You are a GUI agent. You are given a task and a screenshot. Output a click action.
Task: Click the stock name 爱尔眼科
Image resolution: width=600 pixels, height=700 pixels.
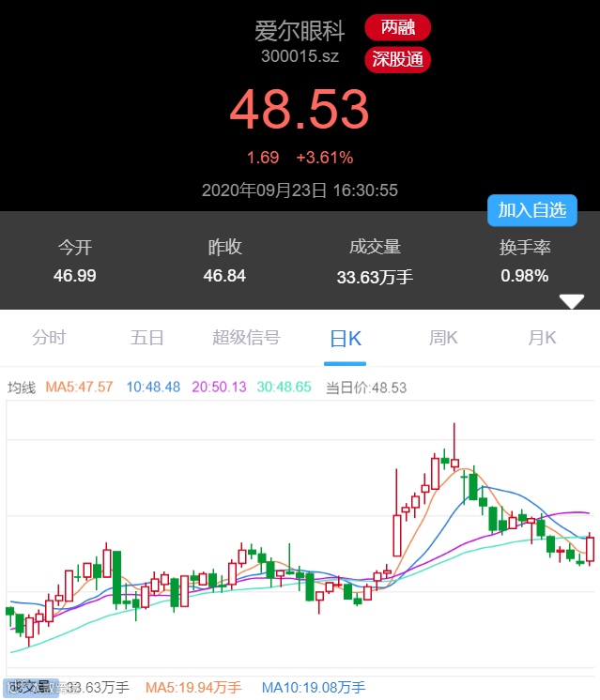click(x=300, y=31)
